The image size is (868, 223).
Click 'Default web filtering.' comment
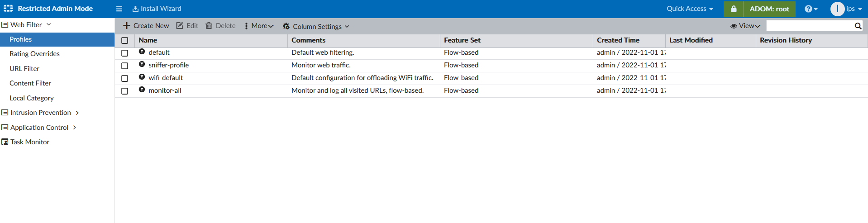(x=323, y=52)
